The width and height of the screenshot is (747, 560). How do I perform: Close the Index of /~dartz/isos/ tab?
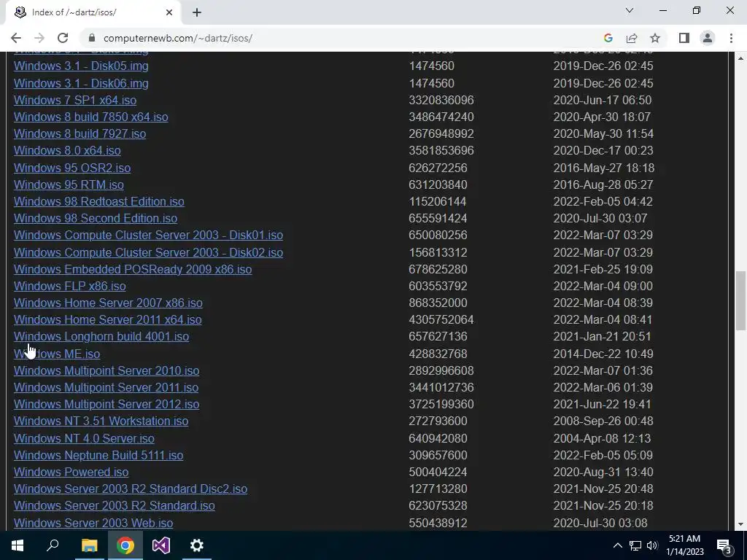(169, 12)
